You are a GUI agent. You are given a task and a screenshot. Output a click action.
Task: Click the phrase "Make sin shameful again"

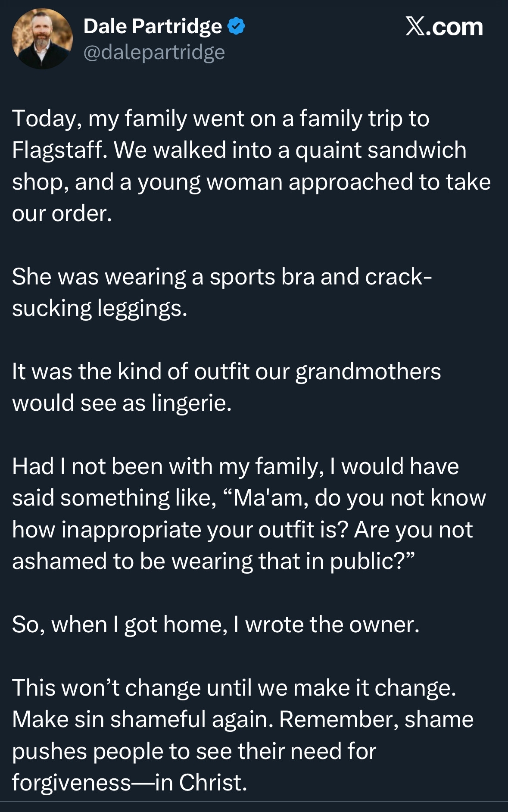pyautogui.click(x=142, y=719)
